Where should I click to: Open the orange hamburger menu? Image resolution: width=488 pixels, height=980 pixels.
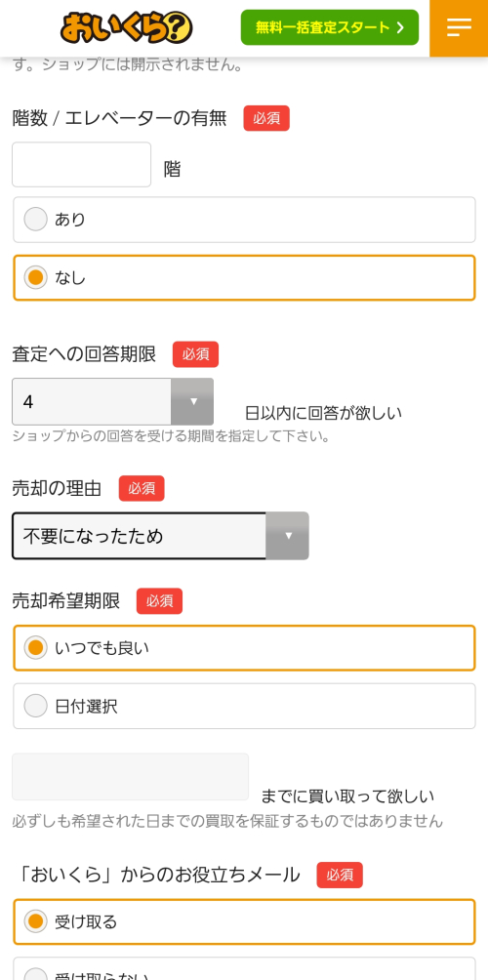459,27
